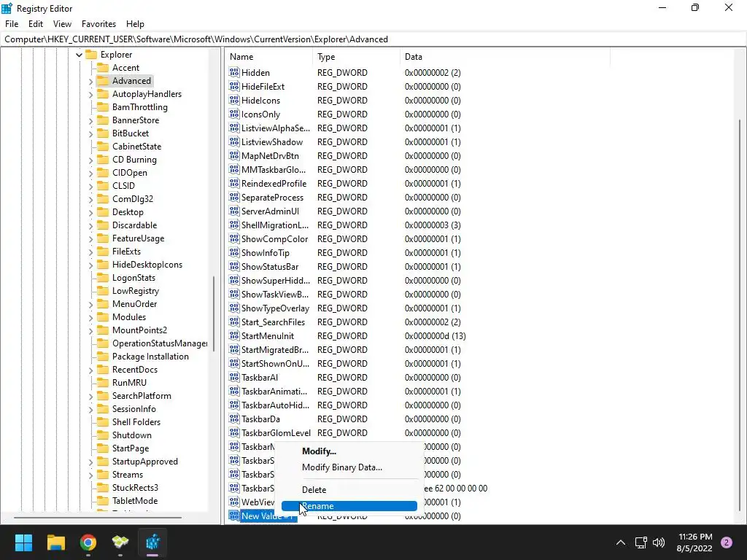Image resolution: width=747 pixels, height=560 pixels.
Task: Click the StartMenuInit DWORD icon
Action: 234,335
